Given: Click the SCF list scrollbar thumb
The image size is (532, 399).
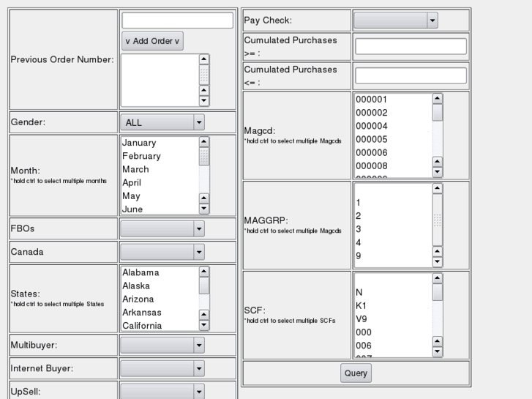Looking at the screenshot, I should tap(438, 292).
